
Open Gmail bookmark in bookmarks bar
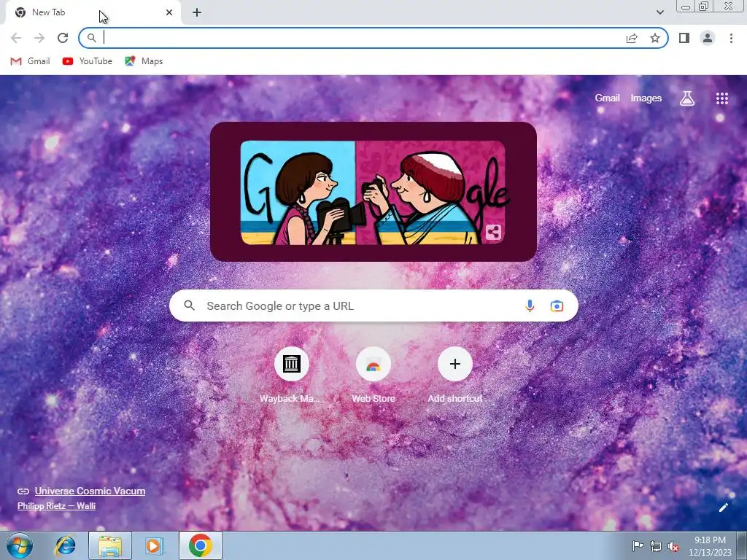pos(31,61)
